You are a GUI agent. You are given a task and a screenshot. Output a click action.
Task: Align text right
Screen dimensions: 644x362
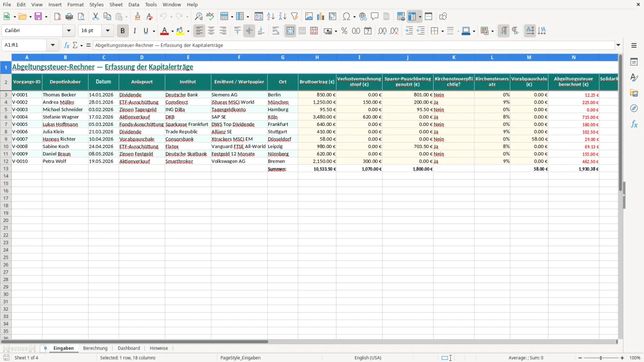[223, 31]
